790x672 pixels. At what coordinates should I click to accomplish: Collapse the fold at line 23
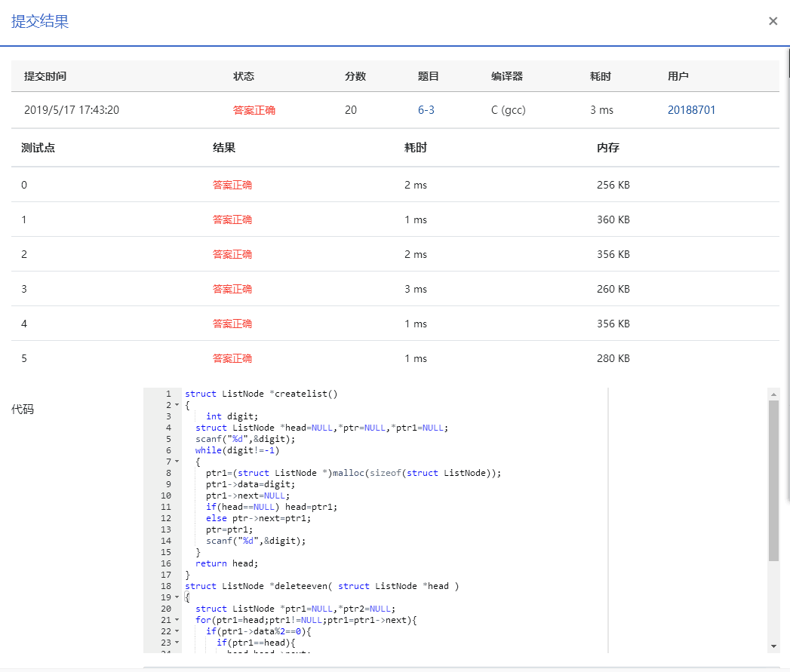tap(177, 643)
